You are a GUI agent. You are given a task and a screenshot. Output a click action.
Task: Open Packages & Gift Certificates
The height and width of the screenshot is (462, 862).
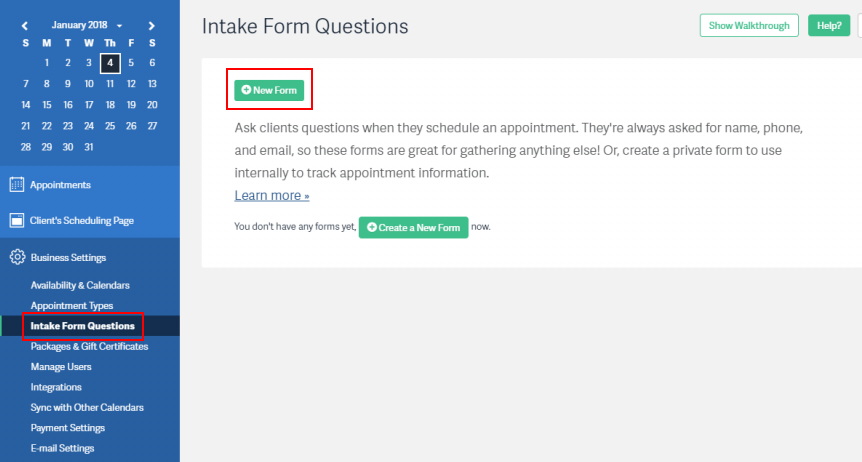[x=90, y=346]
